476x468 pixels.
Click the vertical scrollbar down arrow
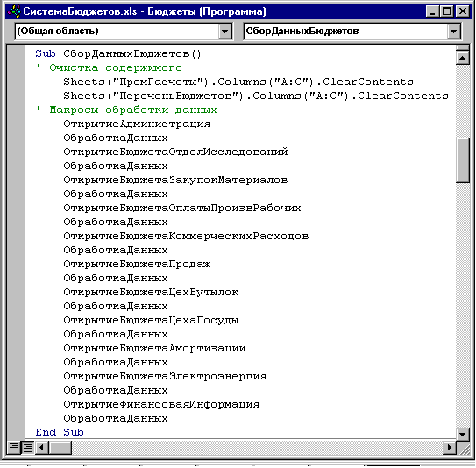tap(462, 434)
